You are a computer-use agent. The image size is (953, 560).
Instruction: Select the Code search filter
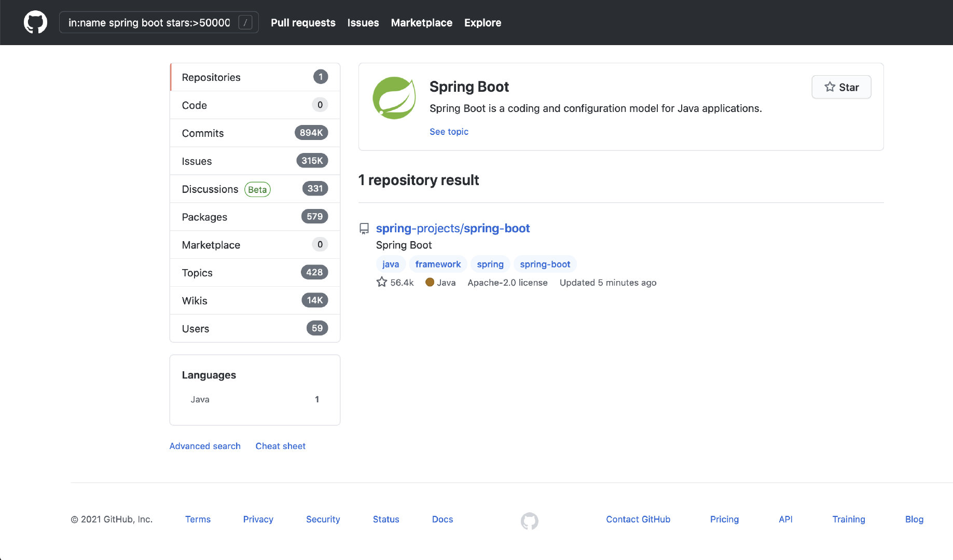point(255,105)
